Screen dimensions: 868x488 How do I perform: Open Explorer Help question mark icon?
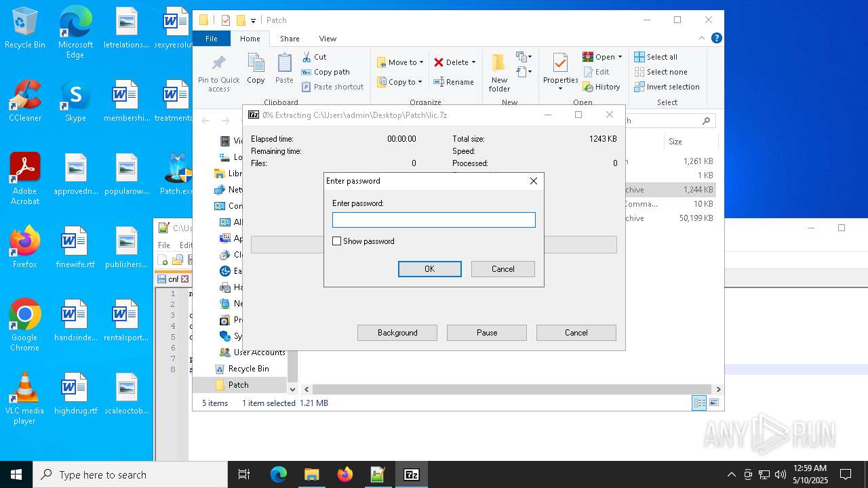716,39
